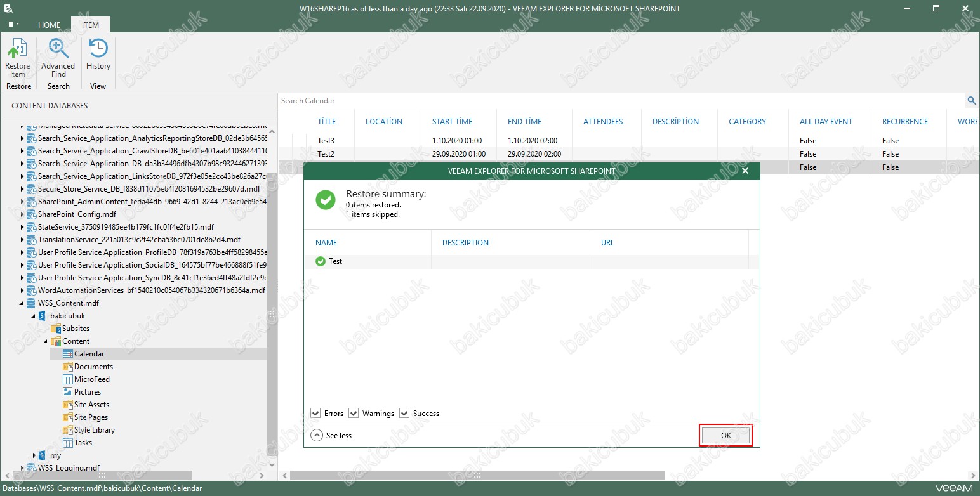Select the Tasks tree item
The width and height of the screenshot is (980, 496).
pos(83,443)
